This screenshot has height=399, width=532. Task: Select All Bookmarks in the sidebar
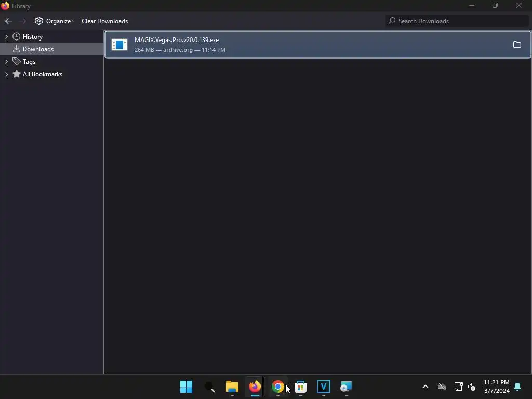click(43, 74)
